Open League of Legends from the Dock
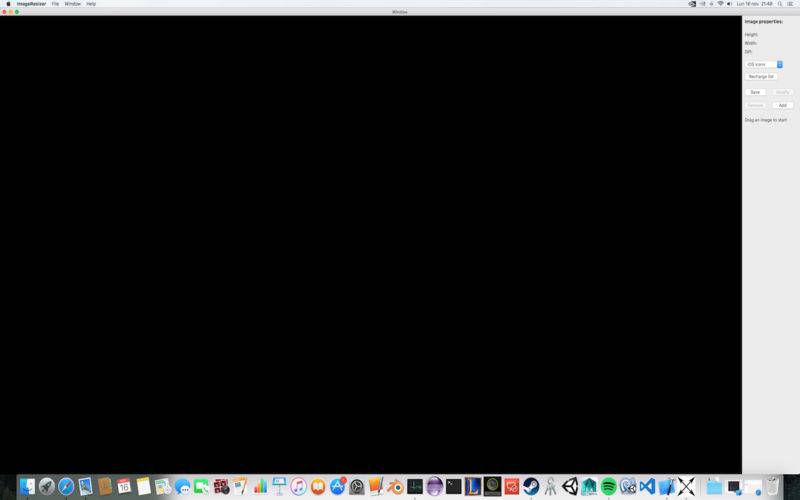The image size is (800, 500). [x=473, y=486]
